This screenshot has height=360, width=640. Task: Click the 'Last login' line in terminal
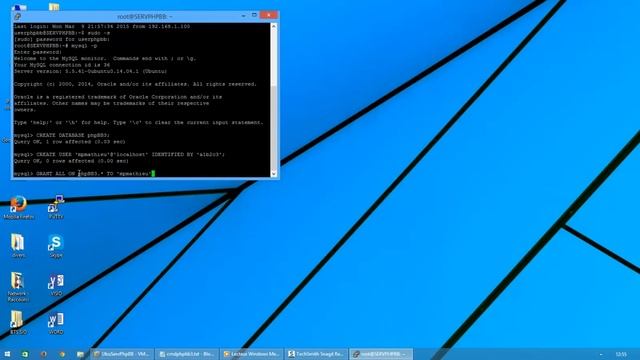(102, 27)
